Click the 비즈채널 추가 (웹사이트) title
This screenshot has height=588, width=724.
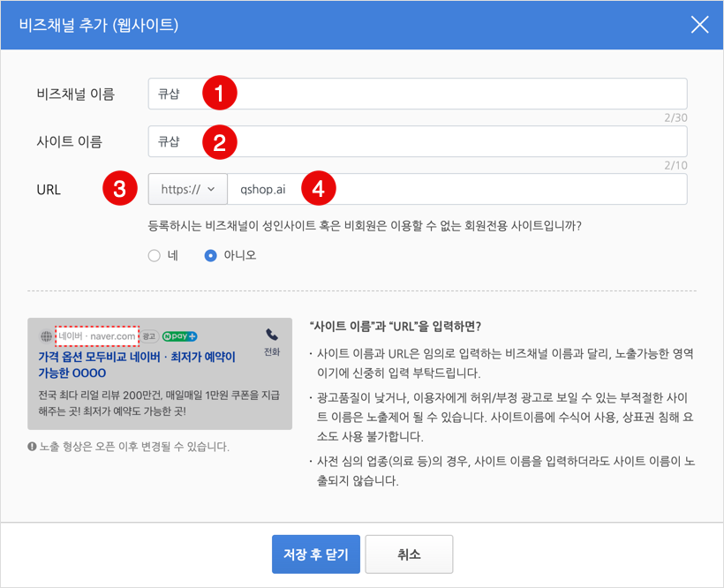coord(99,25)
